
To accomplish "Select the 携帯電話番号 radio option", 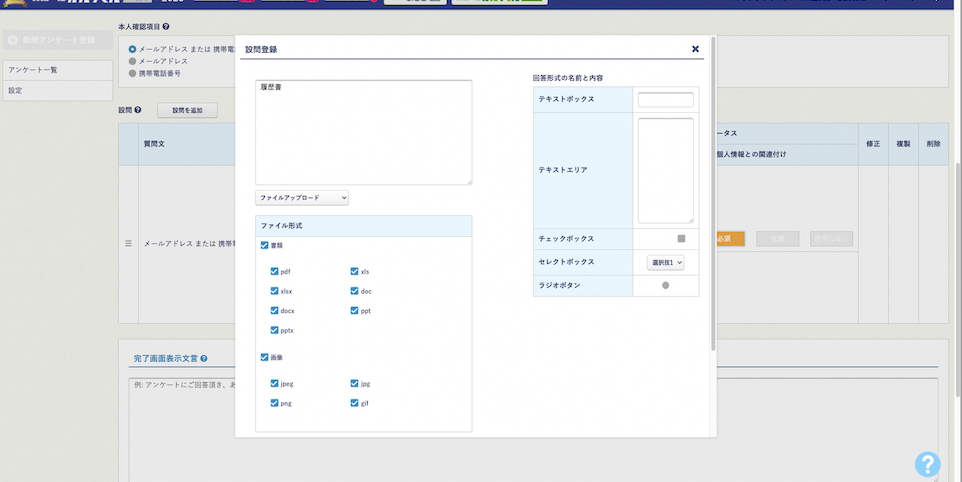I will [x=132, y=73].
